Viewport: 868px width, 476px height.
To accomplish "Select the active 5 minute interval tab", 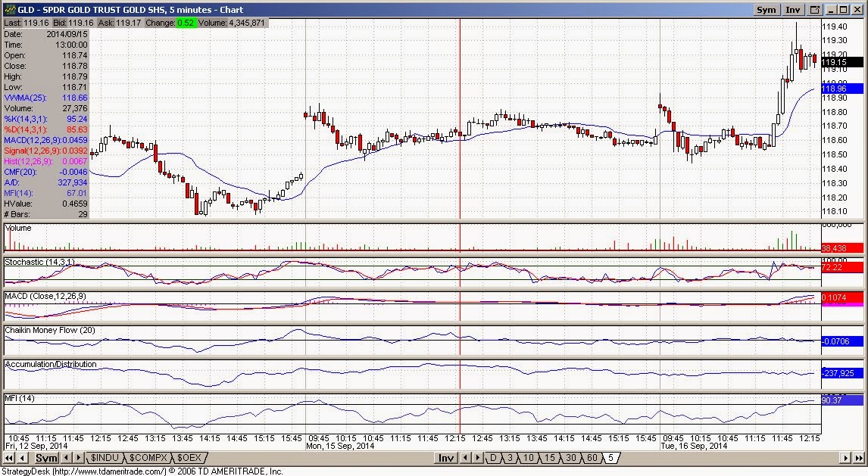I will pos(610,458).
